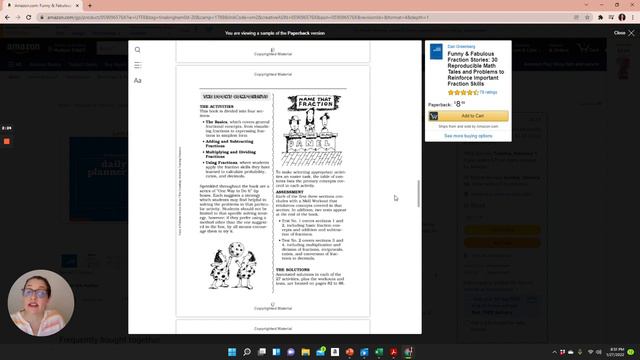Open the Amazon logo in background page

tap(24, 48)
